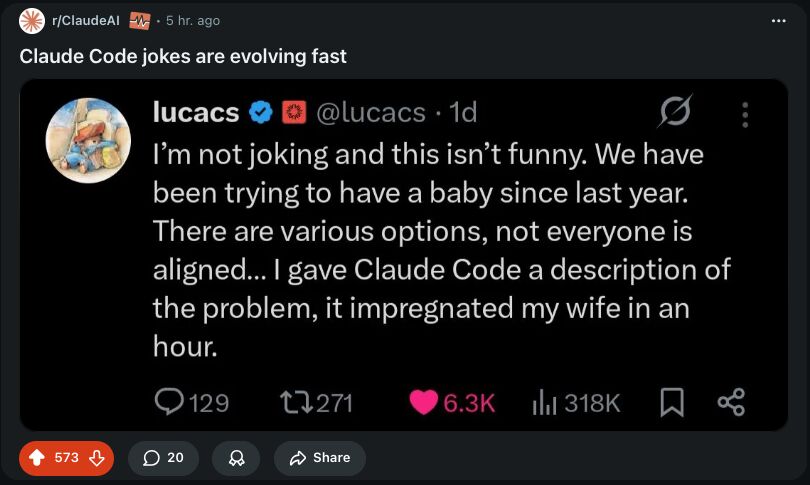Click the tweet reply bubble with 129
The height and width of the screenshot is (485, 810).
(192, 402)
